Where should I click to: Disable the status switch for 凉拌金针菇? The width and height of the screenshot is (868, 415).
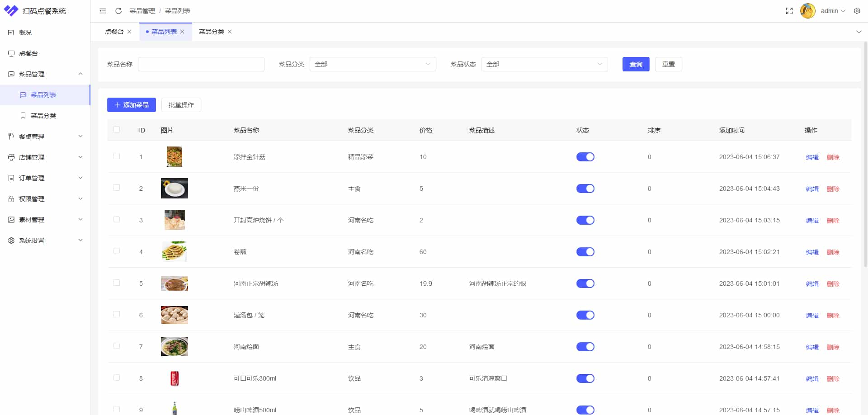[x=585, y=157]
